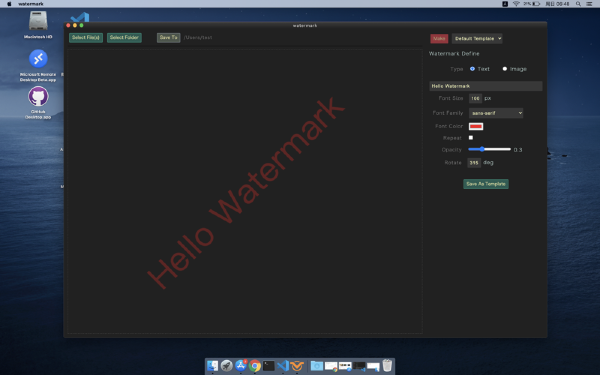Open the Terminal dock icon

(x=269, y=366)
